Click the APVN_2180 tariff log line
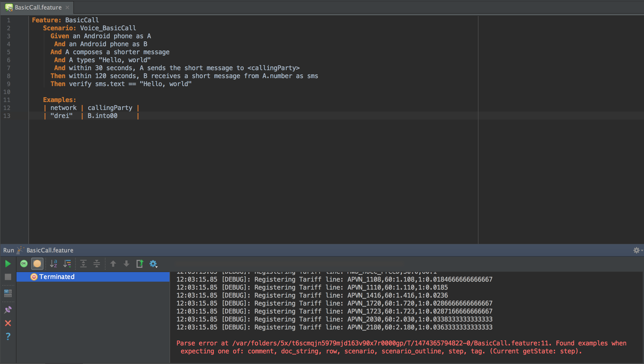The width and height of the screenshot is (644, 364). click(x=334, y=327)
